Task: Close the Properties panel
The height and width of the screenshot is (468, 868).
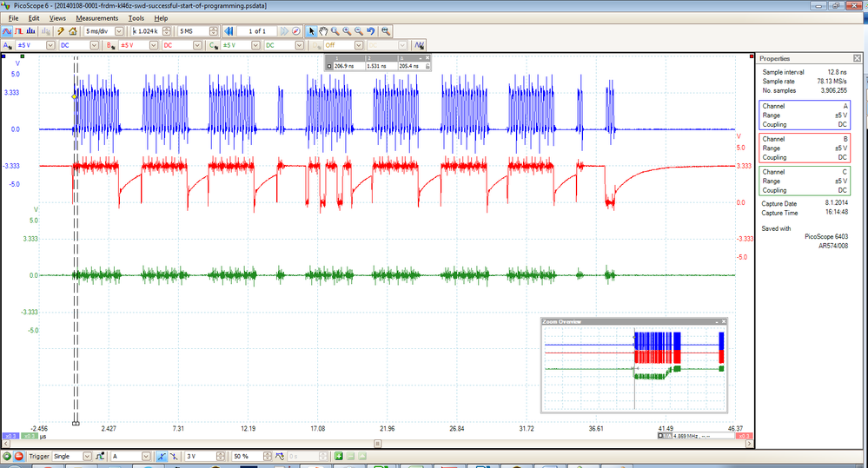Action: pos(857,58)
